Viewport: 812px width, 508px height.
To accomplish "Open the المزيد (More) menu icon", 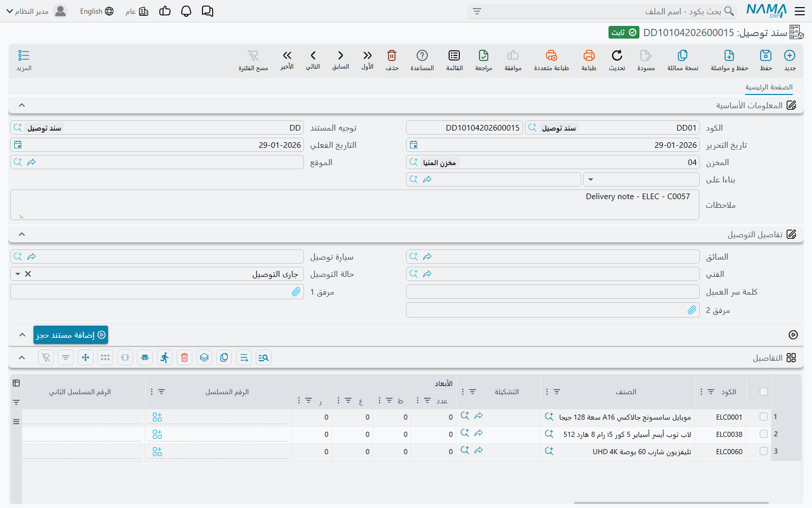I will [24, 55].
